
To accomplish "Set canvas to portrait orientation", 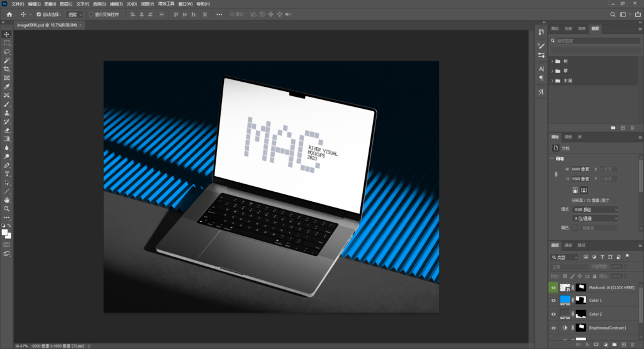I will [575, 190].
